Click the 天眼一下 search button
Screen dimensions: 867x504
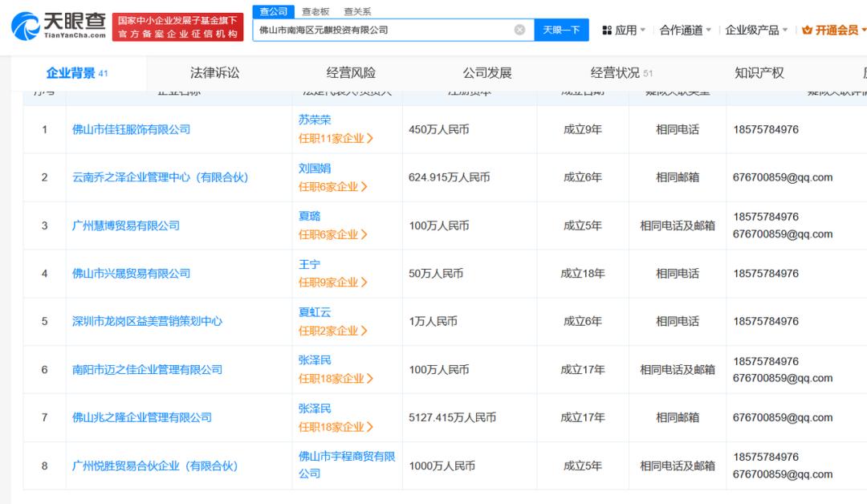[x=561, y=30]
